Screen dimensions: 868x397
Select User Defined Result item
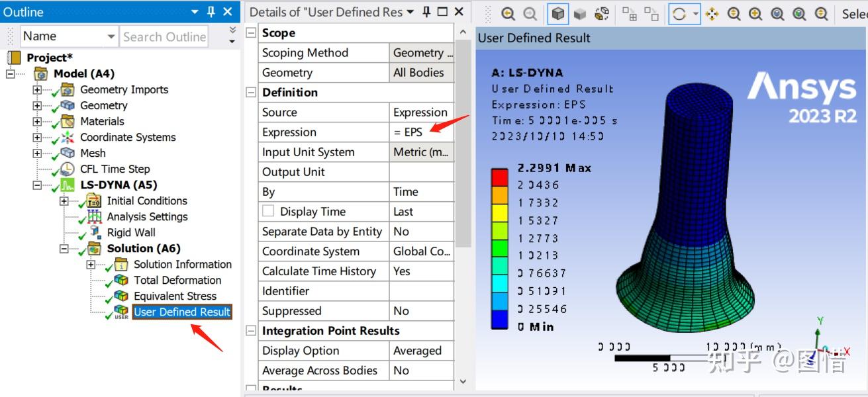182,312
